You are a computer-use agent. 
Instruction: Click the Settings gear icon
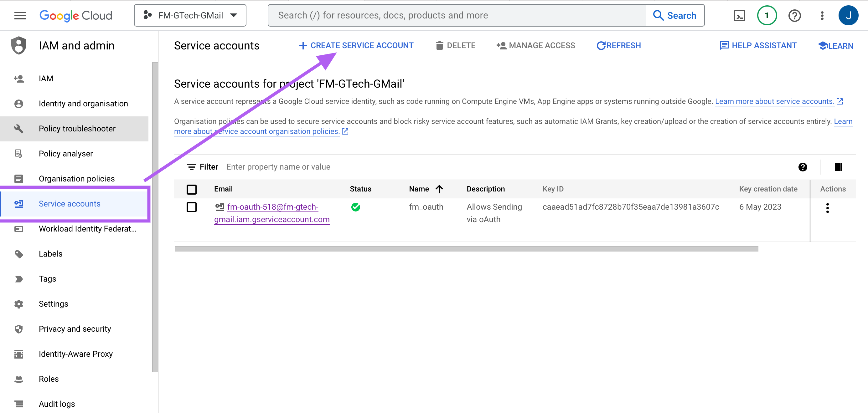click(19, 304)
